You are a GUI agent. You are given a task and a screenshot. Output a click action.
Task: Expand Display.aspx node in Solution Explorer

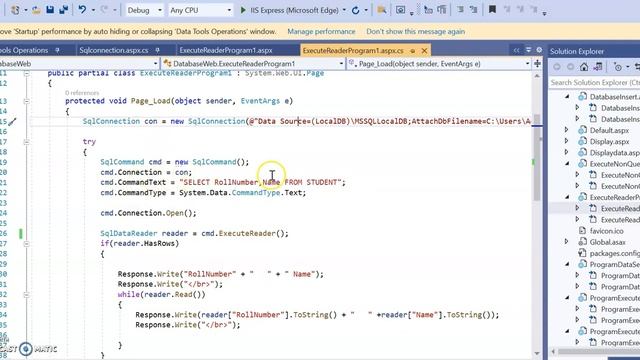567,141
